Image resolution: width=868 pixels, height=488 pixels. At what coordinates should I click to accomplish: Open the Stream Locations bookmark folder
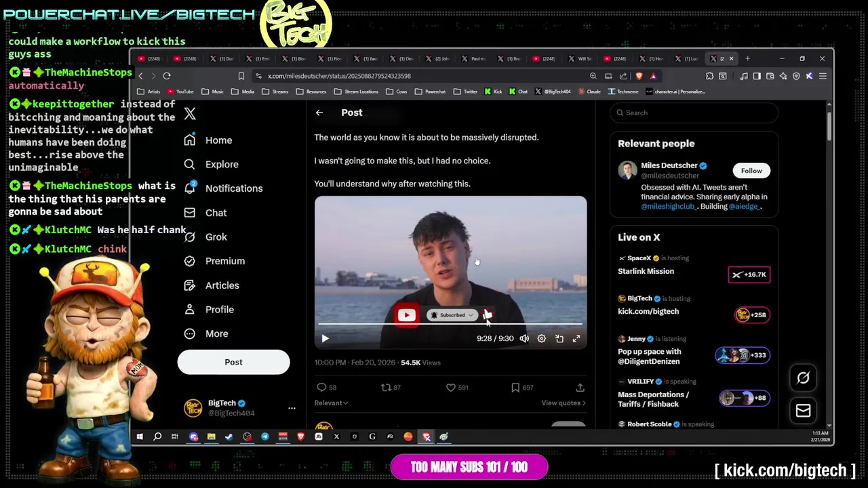[x=356, y=91]
